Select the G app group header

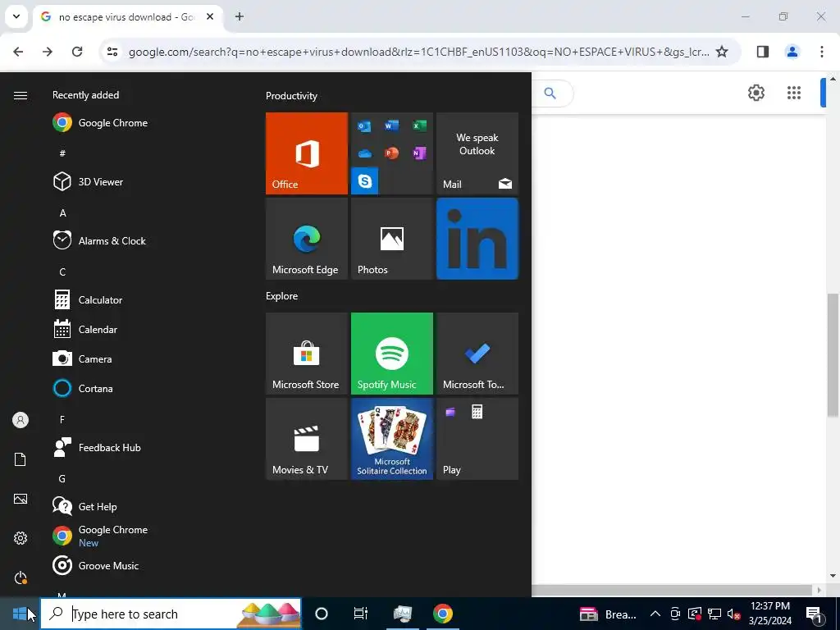coord(62,479)
